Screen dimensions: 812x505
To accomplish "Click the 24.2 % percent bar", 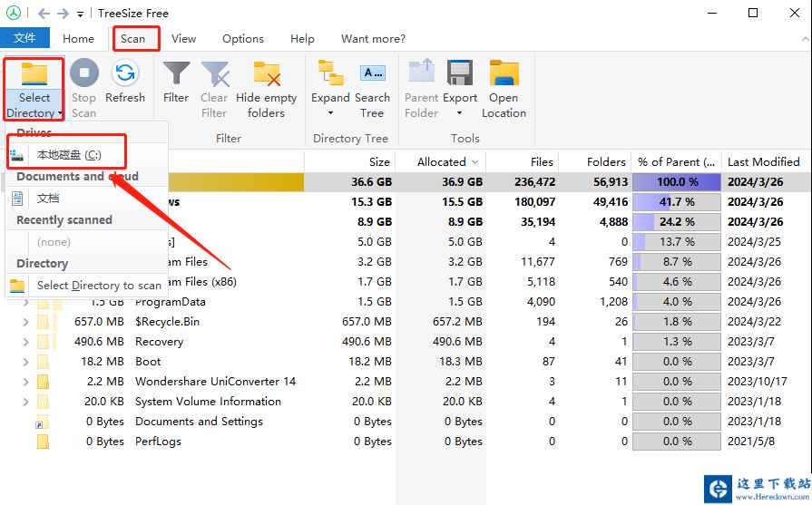I will pyautogui.click(x=677, y=222).
